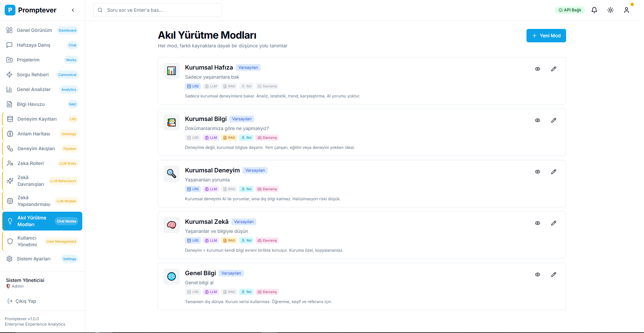Open Sistem Ayarları settings page

(34, 259)
